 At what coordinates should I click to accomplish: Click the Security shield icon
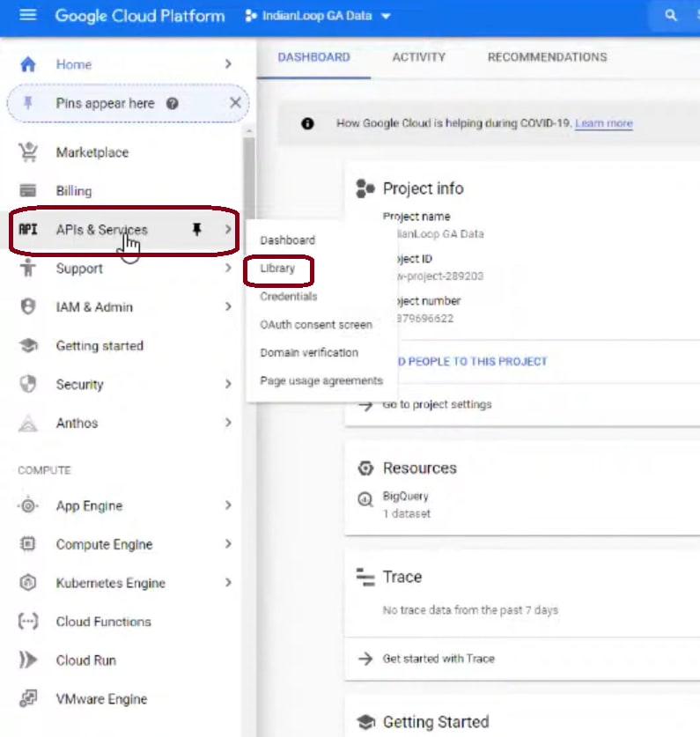pos(28,384)
